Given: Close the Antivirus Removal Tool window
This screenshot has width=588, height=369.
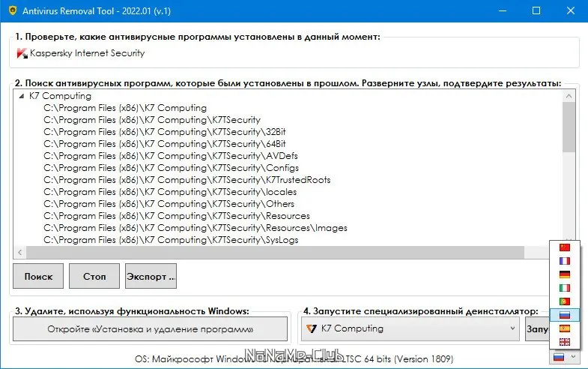Looking at the screenshot, I should pos(570,11).
